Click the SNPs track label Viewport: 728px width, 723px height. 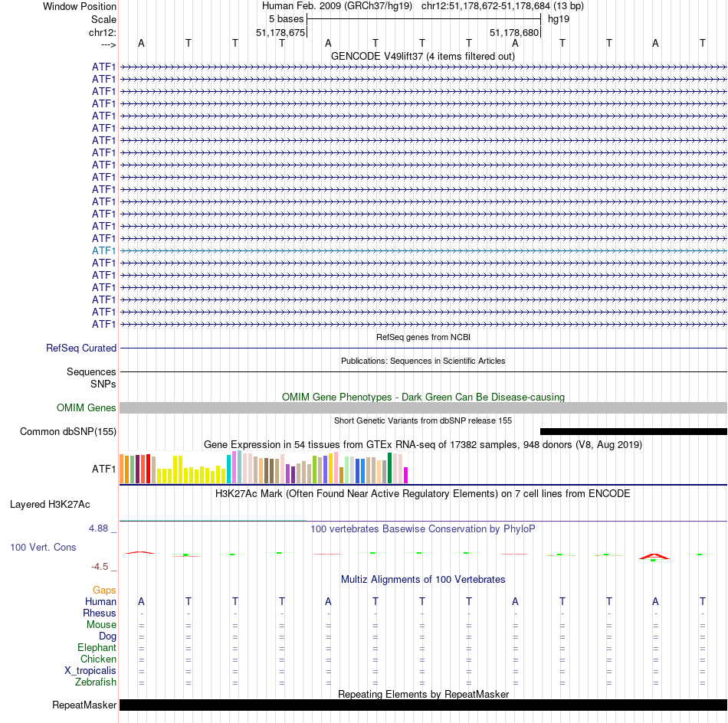103,384
